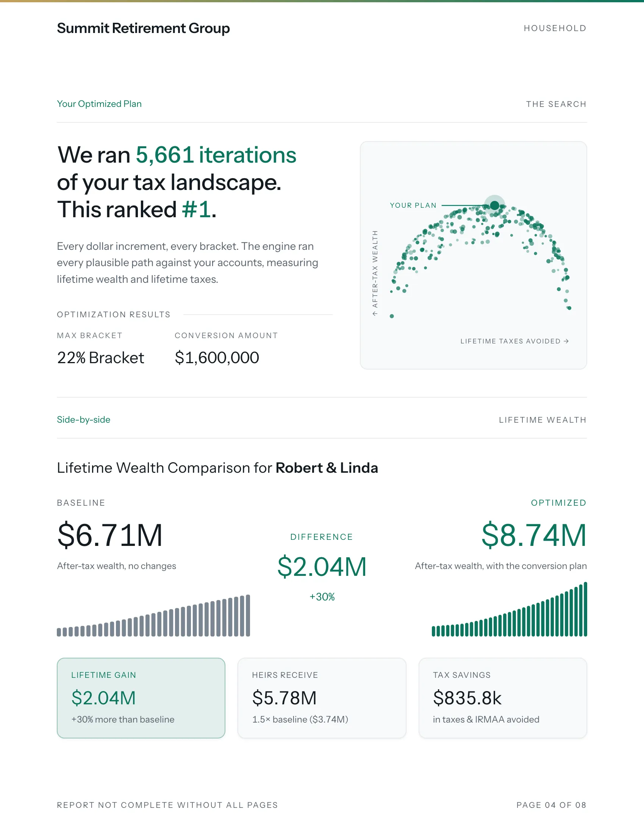
Task: Click the $835.8k tax savings value
Action: pyautogui.click(x=467, y=698)
